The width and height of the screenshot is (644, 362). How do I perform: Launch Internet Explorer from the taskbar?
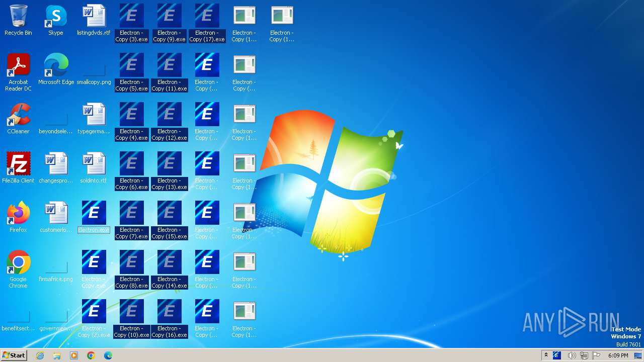(x=40, y=355)
